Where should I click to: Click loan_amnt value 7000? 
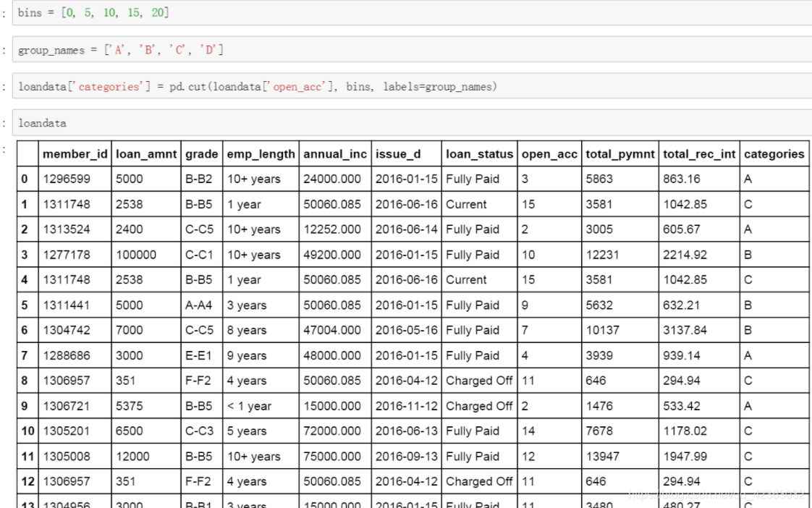129,331
